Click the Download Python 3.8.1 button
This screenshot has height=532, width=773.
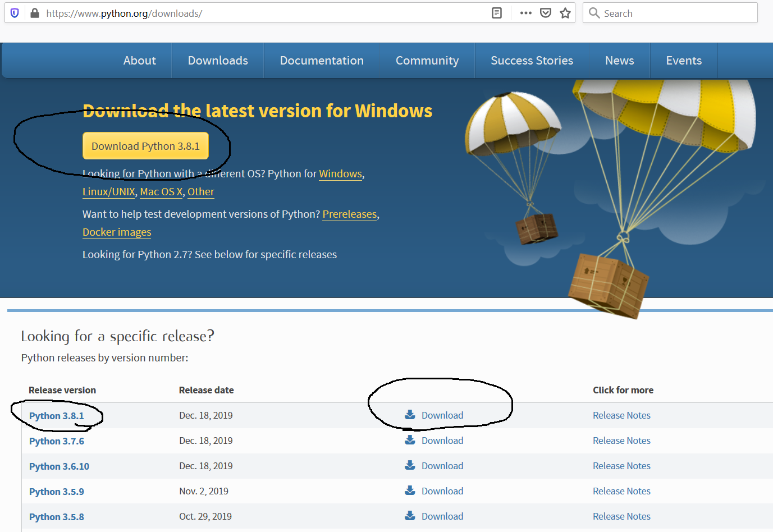click(145, 146)
